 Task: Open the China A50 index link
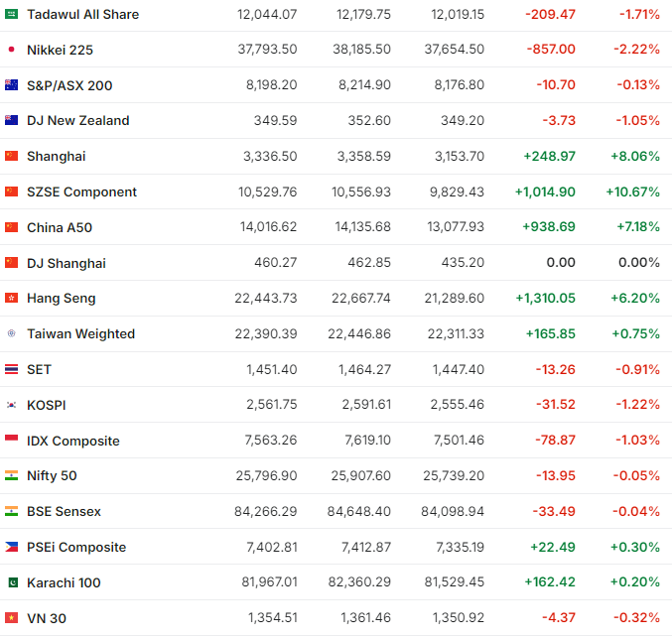60,227
